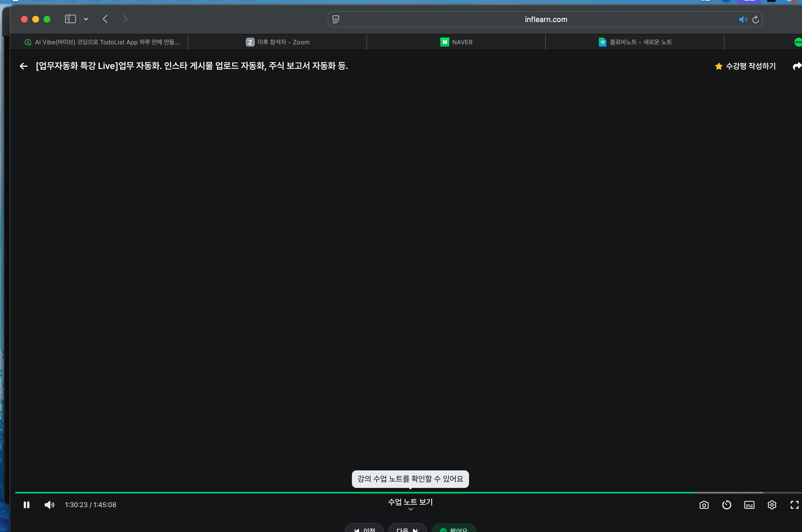This screenshot has height=532, width=802.
Task: Reload the current page in Safari
Action: (756, 19)
